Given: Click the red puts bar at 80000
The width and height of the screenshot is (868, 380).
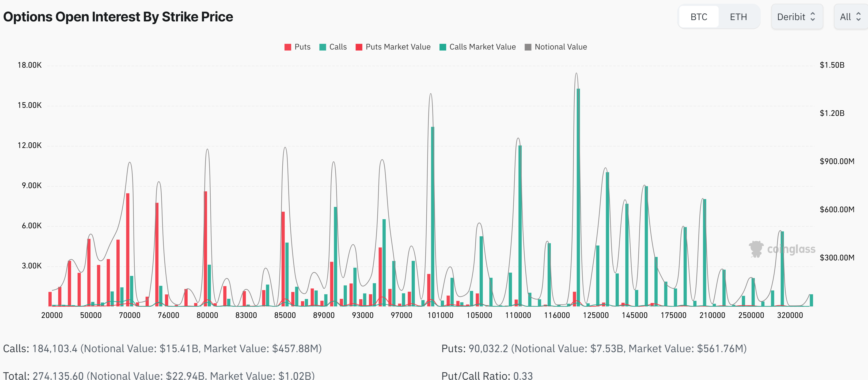Looking at the screenshot, I should (205, 249).
